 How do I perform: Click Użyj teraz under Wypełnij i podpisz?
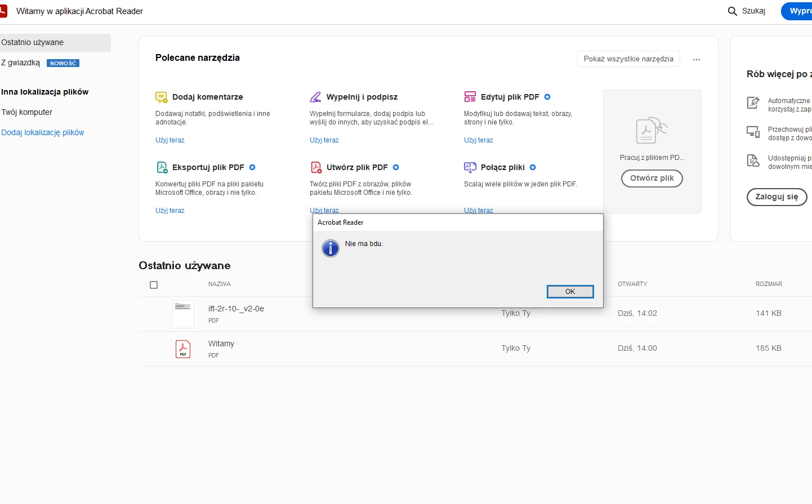tap(324, 140)
